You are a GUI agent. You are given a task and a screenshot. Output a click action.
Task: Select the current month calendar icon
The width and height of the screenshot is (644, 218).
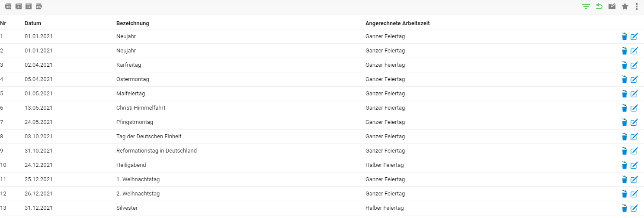click(29, 7)
